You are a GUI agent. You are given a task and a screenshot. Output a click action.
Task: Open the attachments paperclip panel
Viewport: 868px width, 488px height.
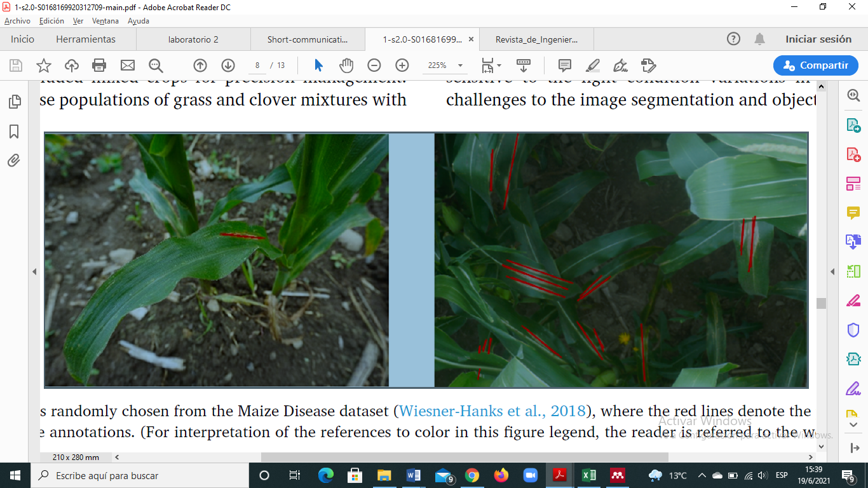coord(14,160)
